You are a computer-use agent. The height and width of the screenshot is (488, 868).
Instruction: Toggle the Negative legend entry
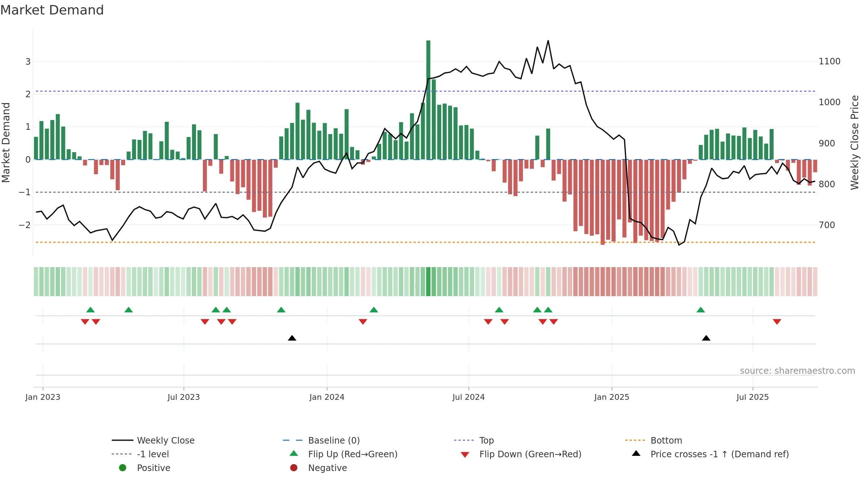tap(318, 468)
